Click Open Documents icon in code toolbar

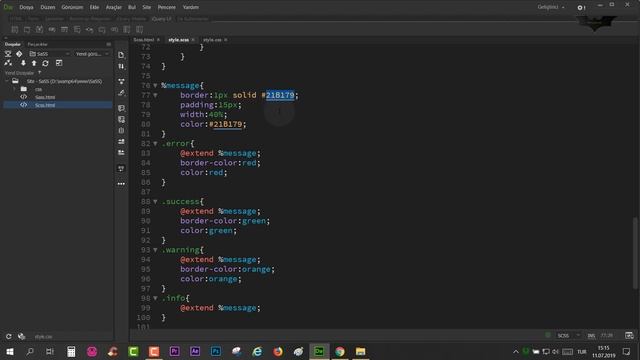(121, 55)
